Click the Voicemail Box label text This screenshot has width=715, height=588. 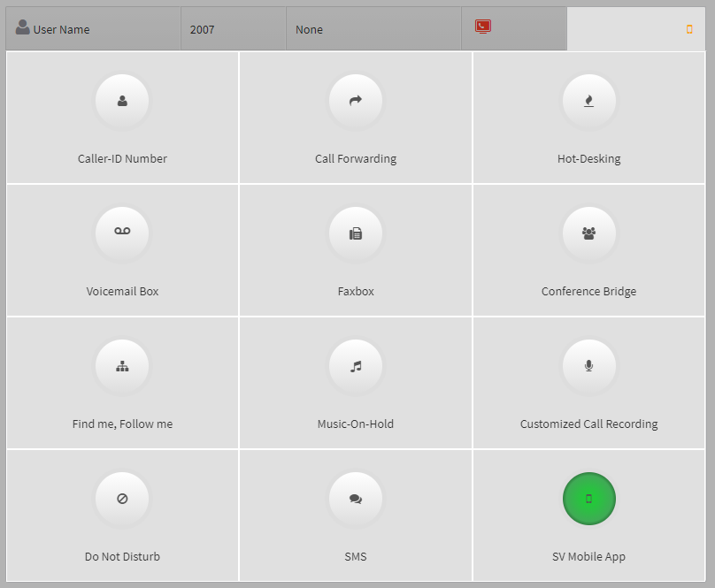click(x=121, y=291)
